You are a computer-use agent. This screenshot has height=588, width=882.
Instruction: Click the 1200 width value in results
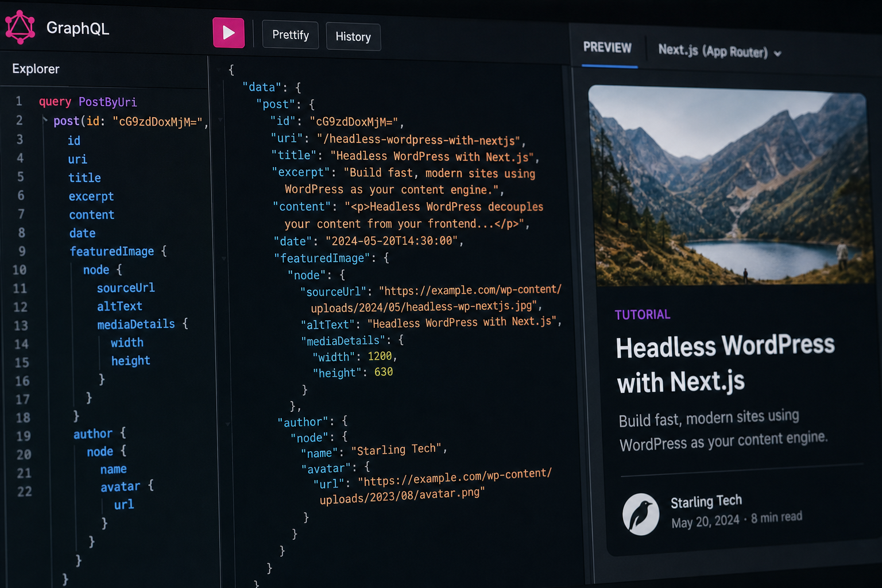click(x=380, y=357)
